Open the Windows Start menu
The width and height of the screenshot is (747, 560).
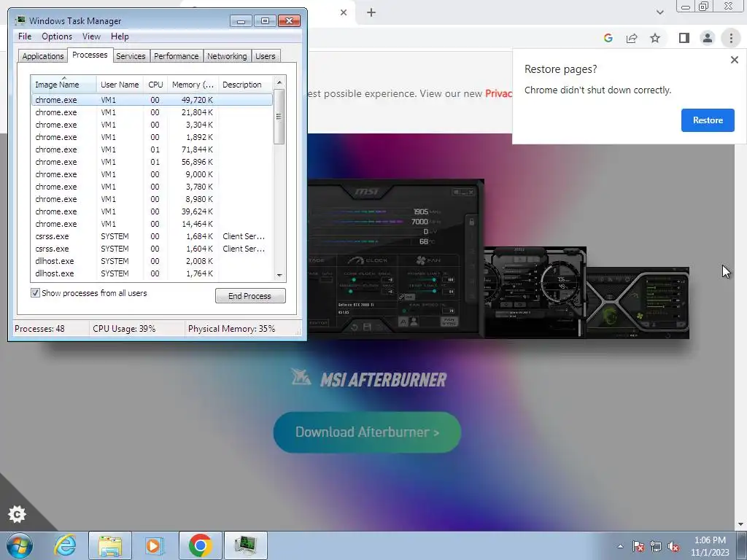click(x=20, y=545)
